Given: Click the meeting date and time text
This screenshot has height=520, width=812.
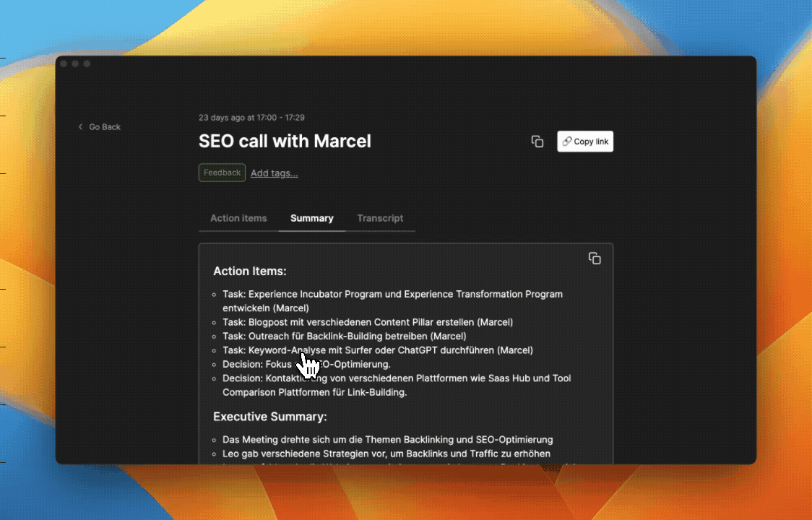Looking at the screenshot, I should point(251,118).
